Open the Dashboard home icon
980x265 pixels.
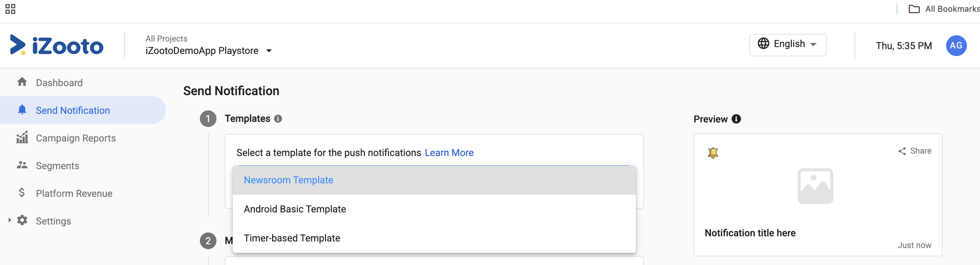(22, 82)
